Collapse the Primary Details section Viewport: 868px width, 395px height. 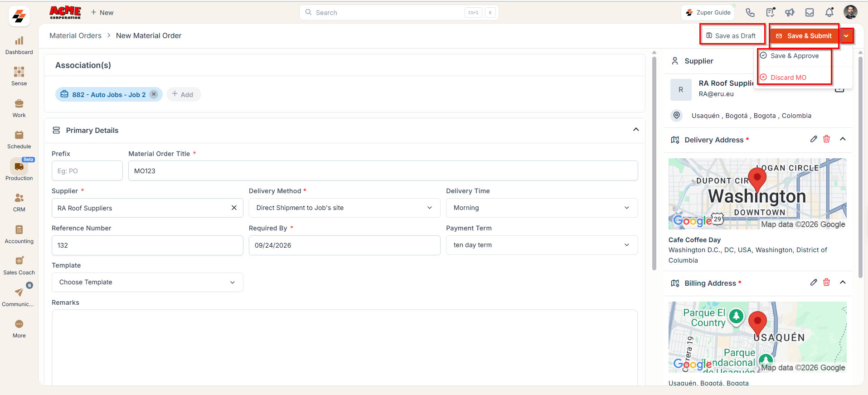click(x=636, y=130)
